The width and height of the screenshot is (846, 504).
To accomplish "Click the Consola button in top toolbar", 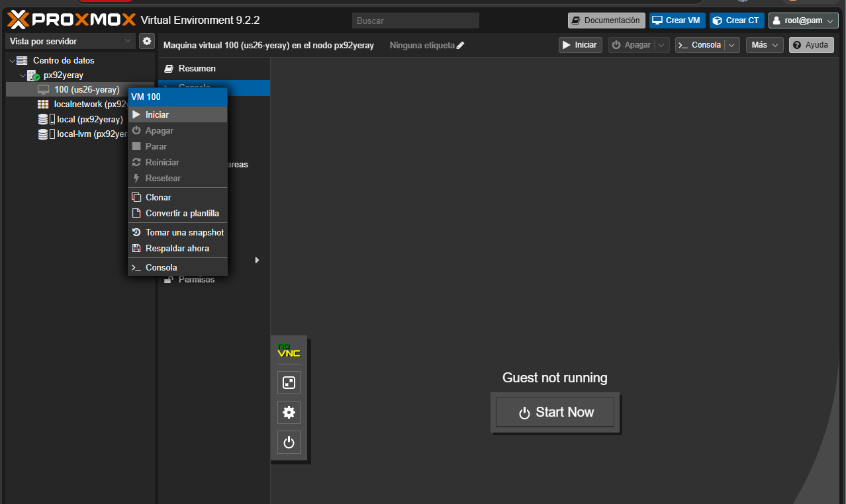I will [x=700, y=45].
